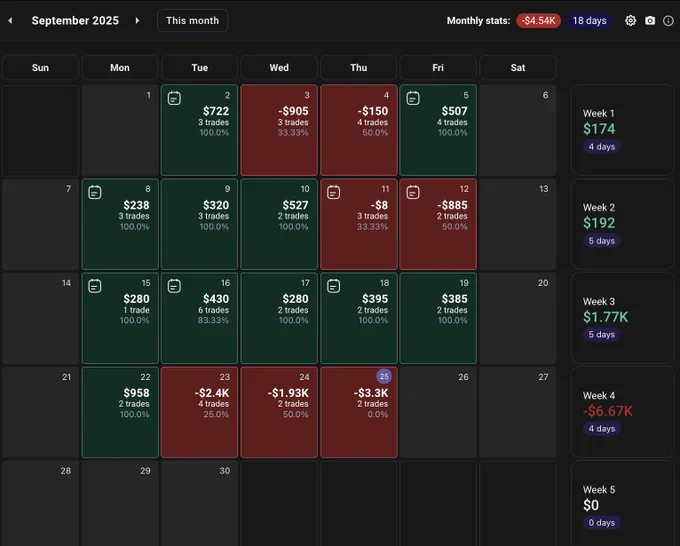680x546 pixels.
Task: Open the Week 4 -$6.67K summary card
Action: point(623,412)
